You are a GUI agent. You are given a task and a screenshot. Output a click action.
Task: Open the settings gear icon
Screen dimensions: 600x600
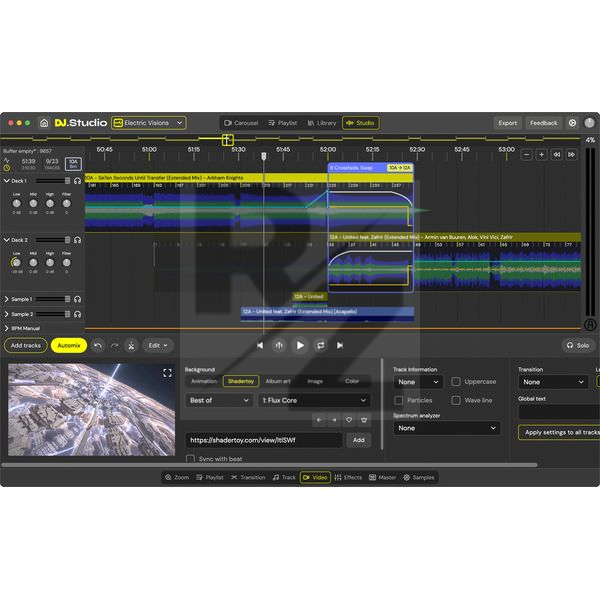(x=572, y=123)
